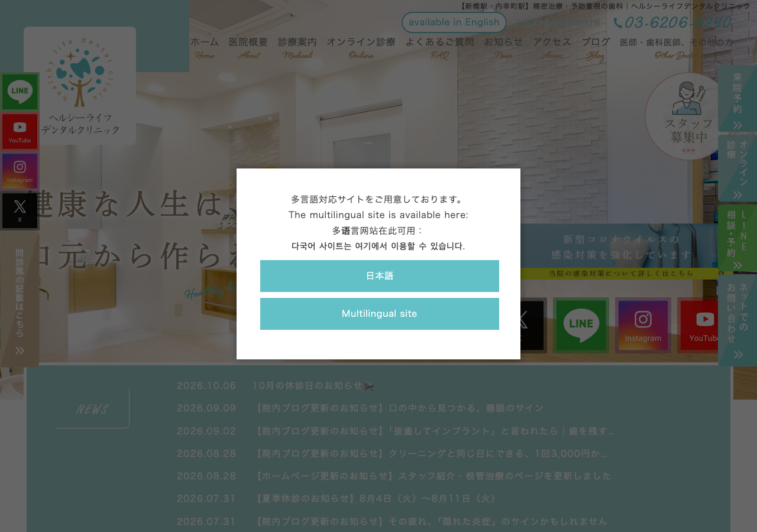Choose 日本語 in the language dialog

[380, 276]
